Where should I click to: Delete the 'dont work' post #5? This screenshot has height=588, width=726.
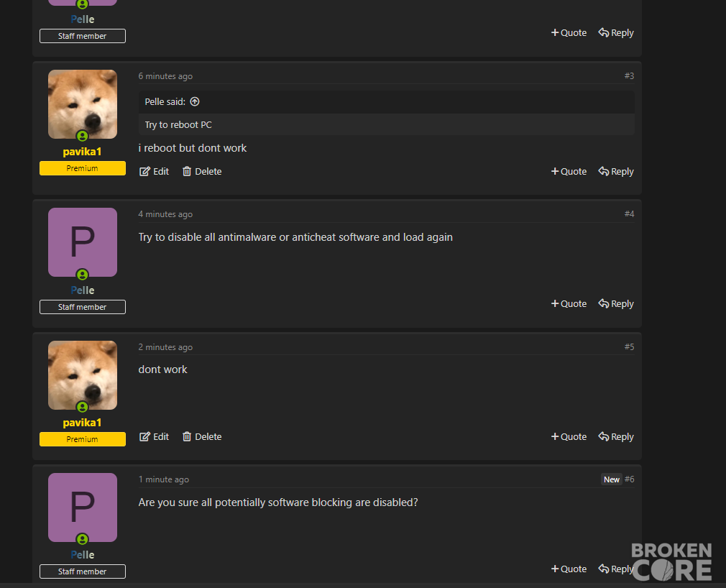point(202,436)
